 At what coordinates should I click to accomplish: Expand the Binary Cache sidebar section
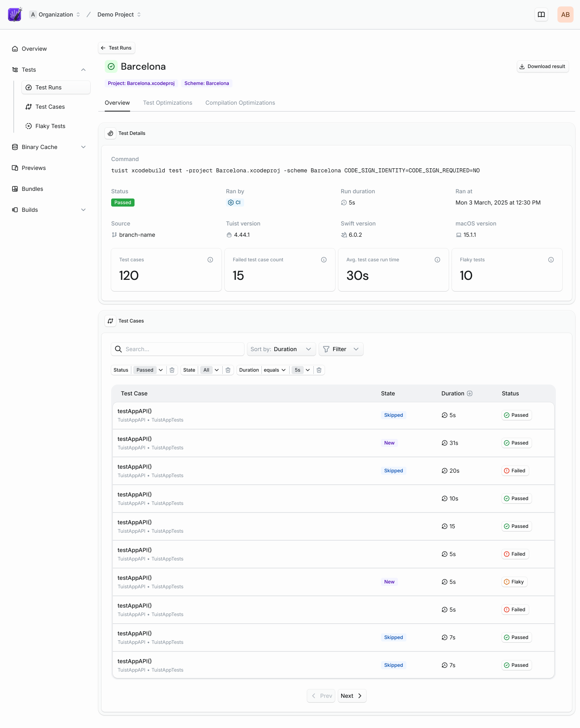tap(83, 147)
